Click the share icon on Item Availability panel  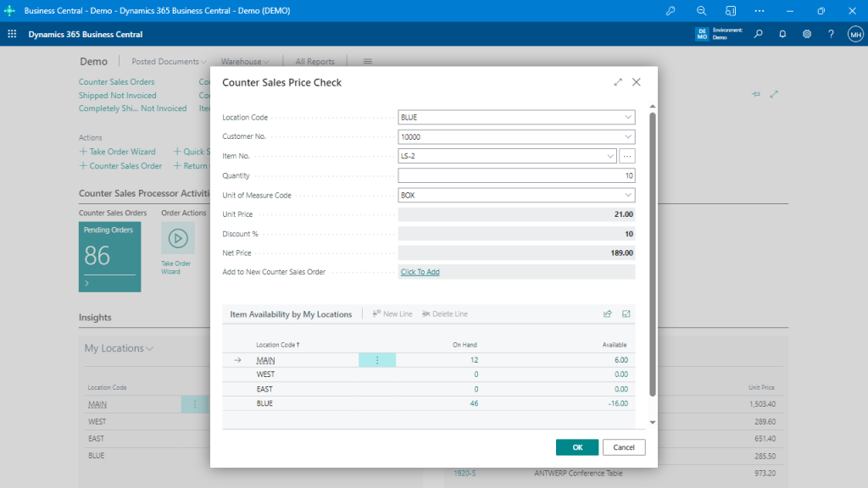[x=608, y=313]
